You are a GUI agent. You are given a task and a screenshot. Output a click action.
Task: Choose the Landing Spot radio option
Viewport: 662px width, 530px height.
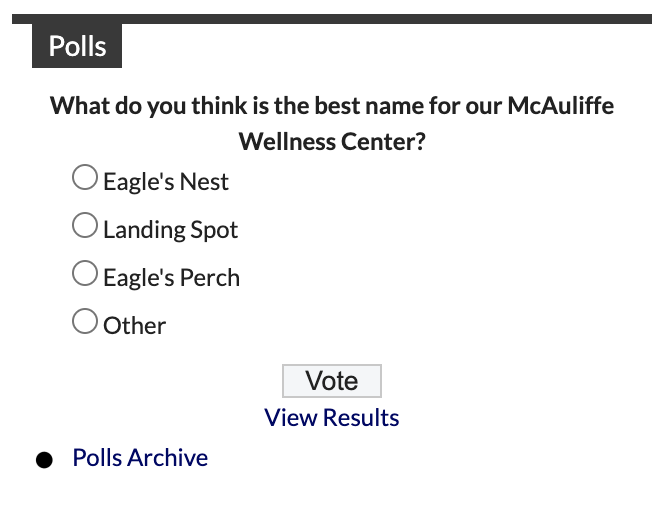pyautogui.click(x=86, y=226)
